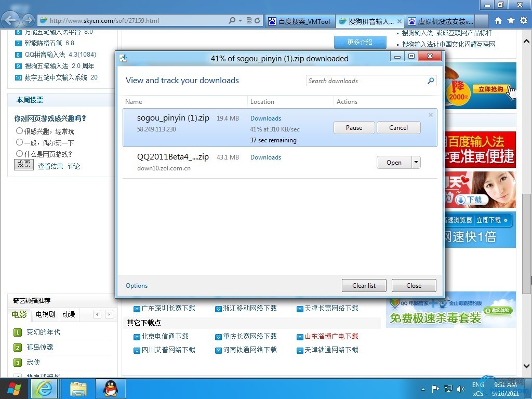Click the Clear list button
This screenshot has height=399, width=532.
(x=364, y=285)
